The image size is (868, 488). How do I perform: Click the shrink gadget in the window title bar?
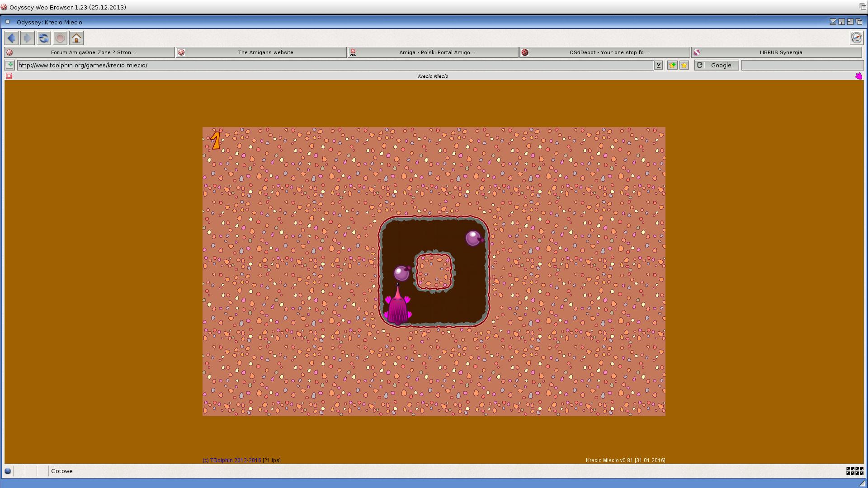tap(841, 22)
